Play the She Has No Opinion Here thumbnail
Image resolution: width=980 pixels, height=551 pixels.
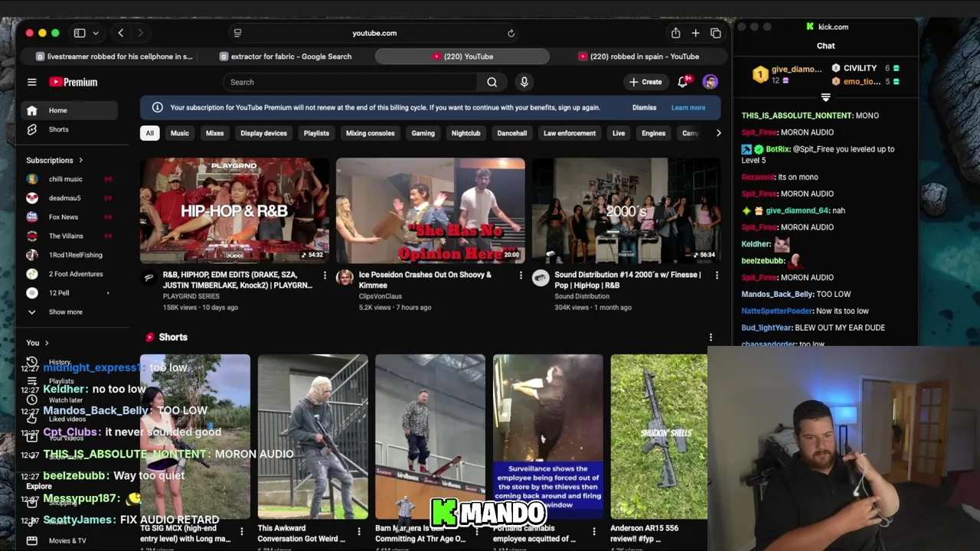[x=430, y=210]
